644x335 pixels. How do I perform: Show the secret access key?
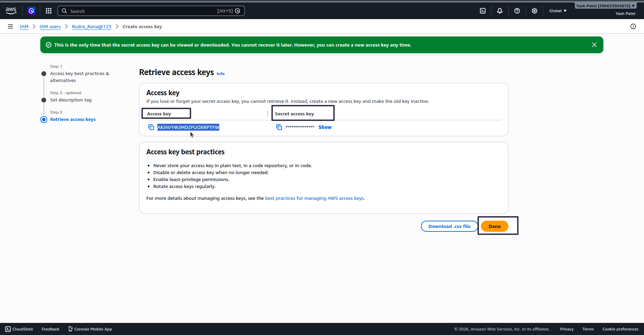tap(325, 127)
